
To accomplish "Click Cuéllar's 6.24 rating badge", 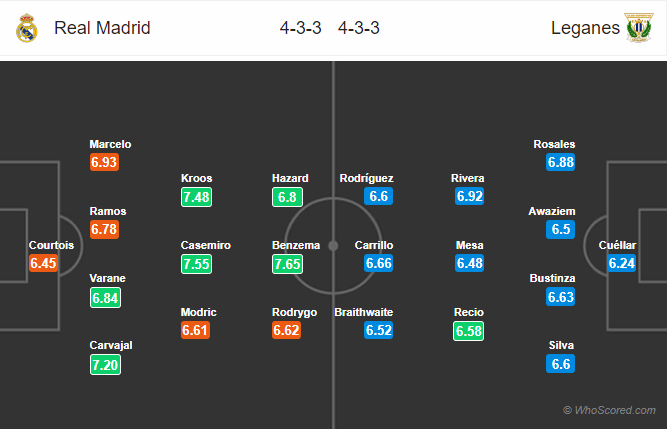I will [x=622, y=263].
